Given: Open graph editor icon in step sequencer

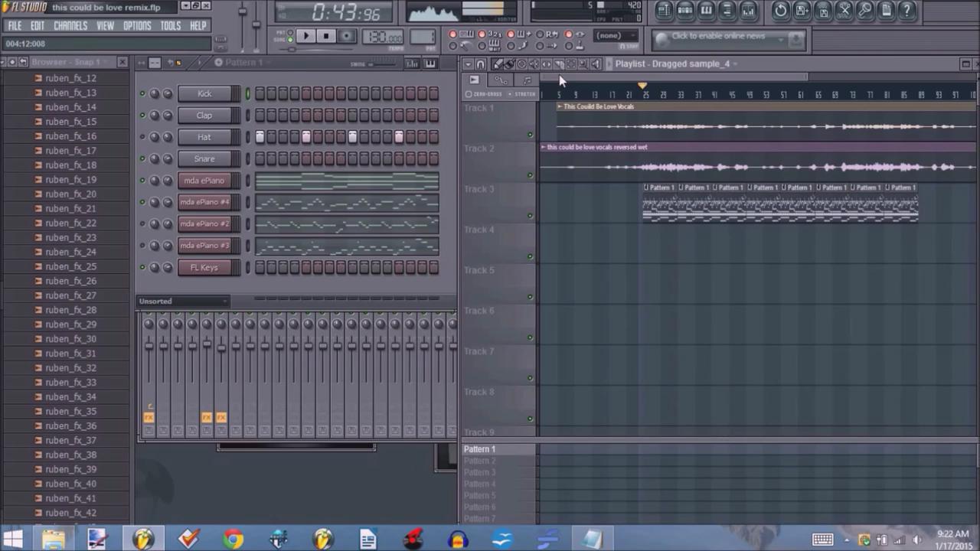Looking at the screenshot, I should tap(413, 64).
